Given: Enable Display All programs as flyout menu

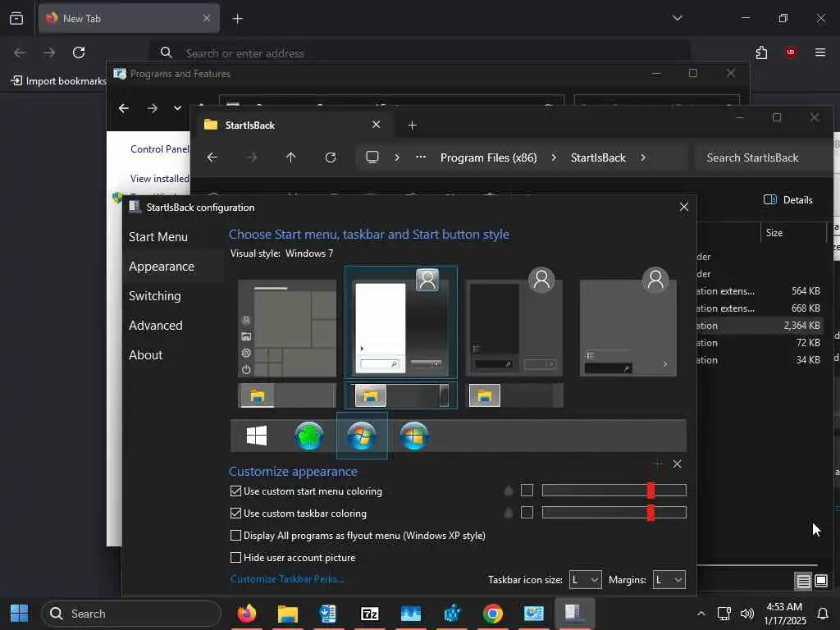Looking at the screenshot, I should (235, 535).
